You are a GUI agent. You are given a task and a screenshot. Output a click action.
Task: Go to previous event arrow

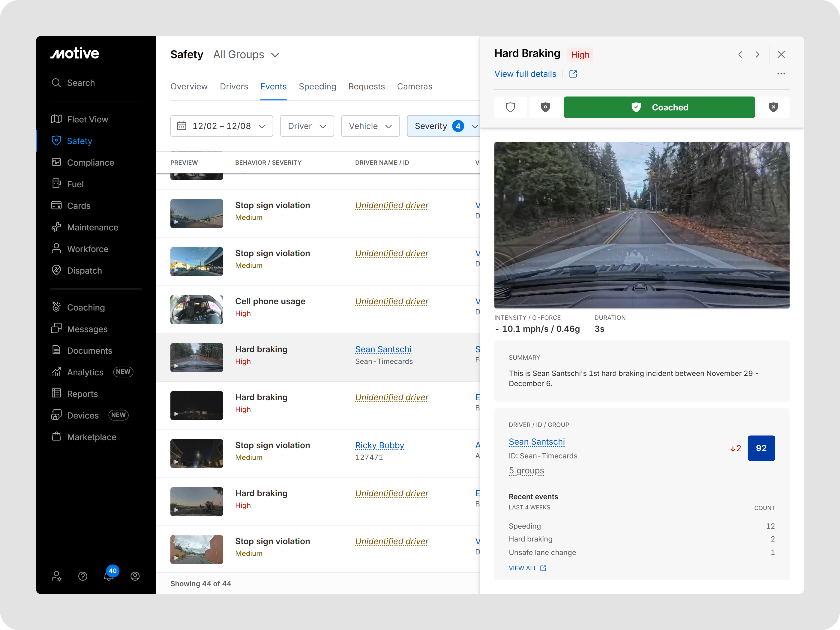click(740, 55)
